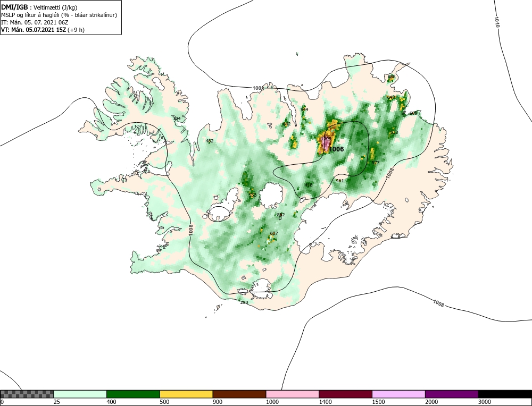Viewport: 532px width, 406px height.
Task: Click the bold "1006" low pressure label
Action: coord(336,149)
